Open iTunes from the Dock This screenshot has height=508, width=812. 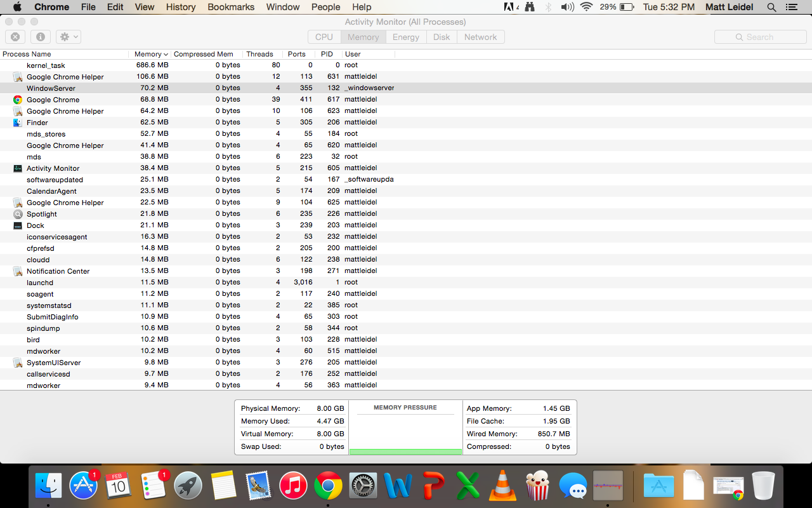coord(292,486)
